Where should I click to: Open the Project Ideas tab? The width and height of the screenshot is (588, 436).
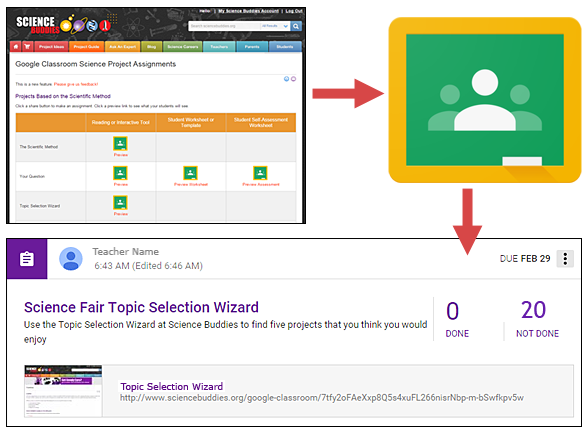click(51, 47)
